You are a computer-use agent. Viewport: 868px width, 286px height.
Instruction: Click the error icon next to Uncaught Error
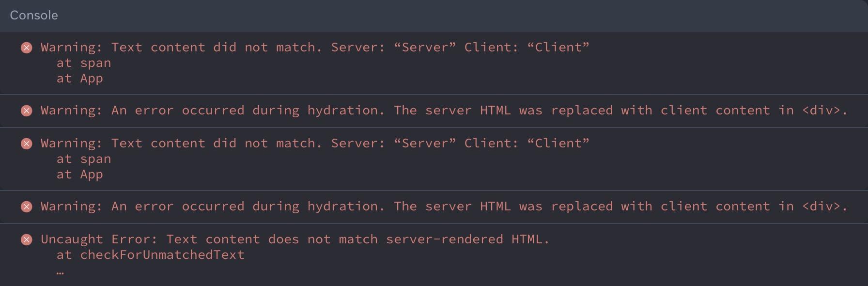(x=27, y=239)
